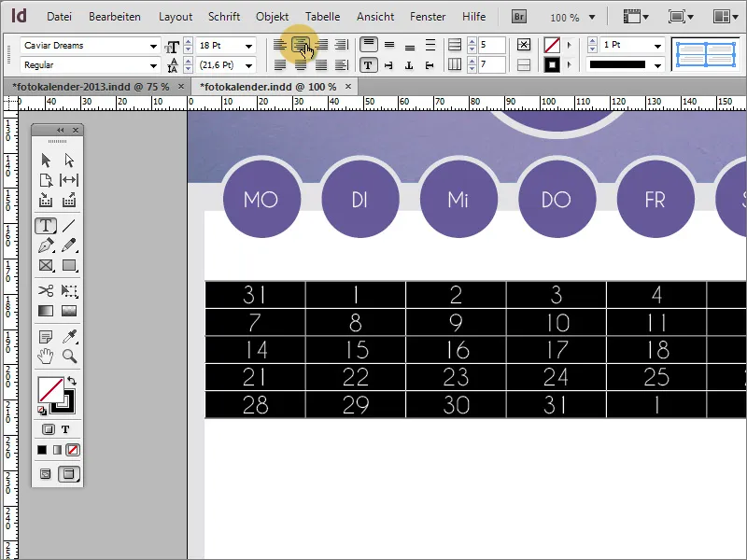Select the Free Transform tool
The height and width of the screenshot is (560, 747).
[69, 290]
